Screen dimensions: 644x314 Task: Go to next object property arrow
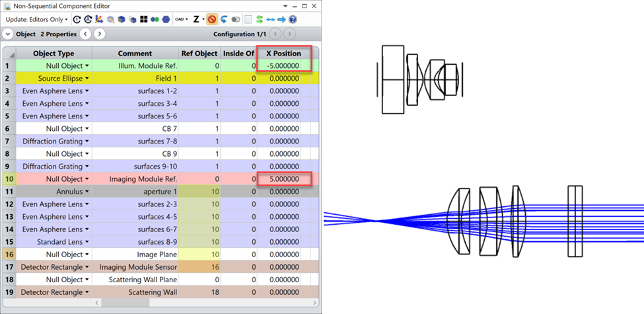pyautogui.click(x=99, y=34)
